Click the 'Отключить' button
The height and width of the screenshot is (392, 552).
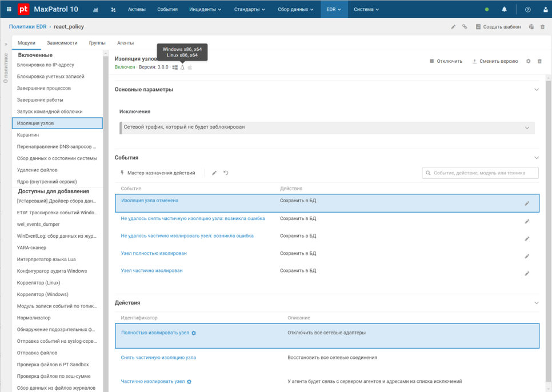point(446,61)
